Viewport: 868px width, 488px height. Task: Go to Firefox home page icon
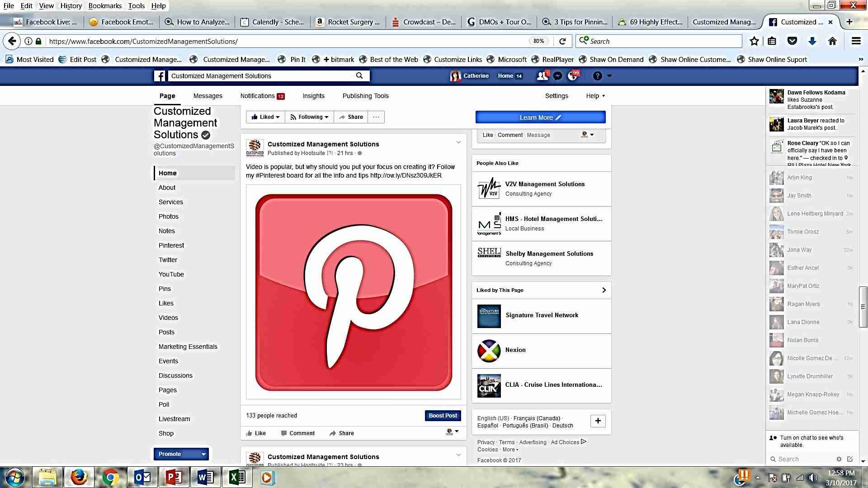[832, 41]
